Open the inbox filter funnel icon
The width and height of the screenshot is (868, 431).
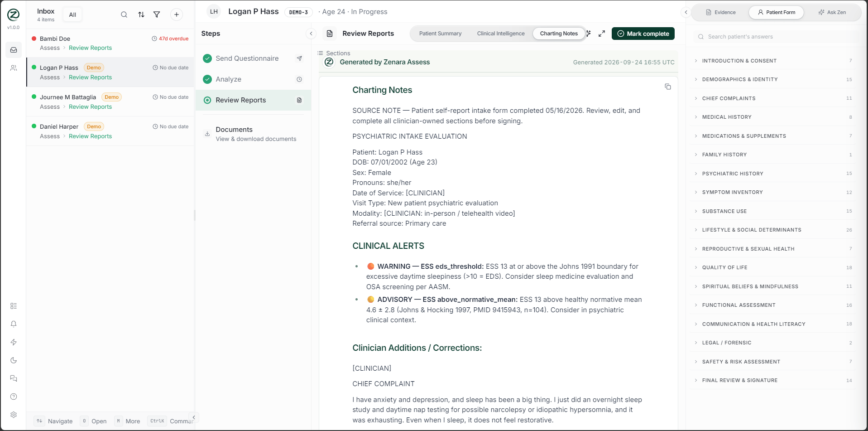point(157,15)
